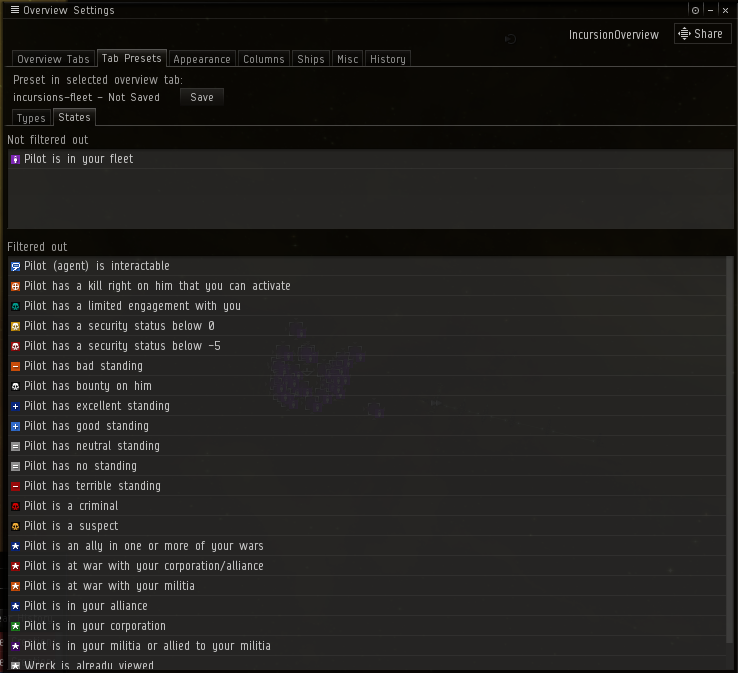Viewport: 738px width, 673px height.
Task: Open the Ships tab
Action: click(x=311, y=59)
